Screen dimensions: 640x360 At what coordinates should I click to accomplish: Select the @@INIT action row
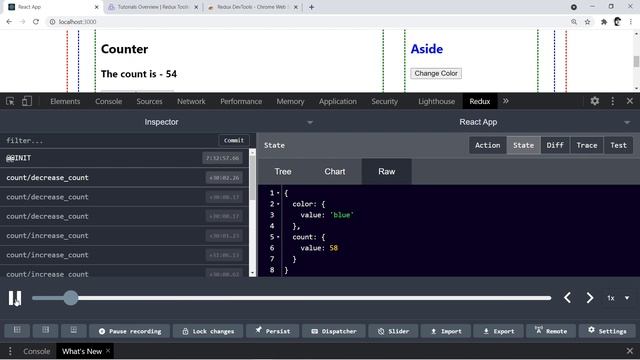124,158
